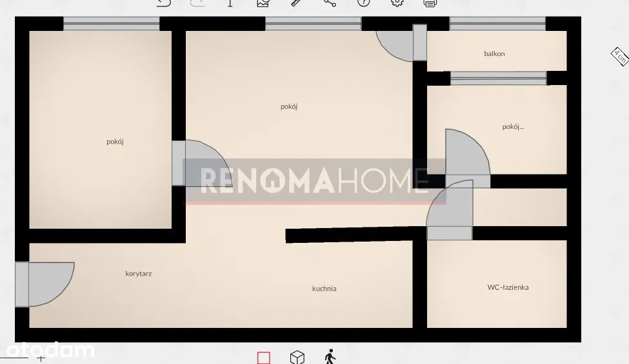Click the share icon
This screenshot has height=364, width=629.
(x=330, y=3)
